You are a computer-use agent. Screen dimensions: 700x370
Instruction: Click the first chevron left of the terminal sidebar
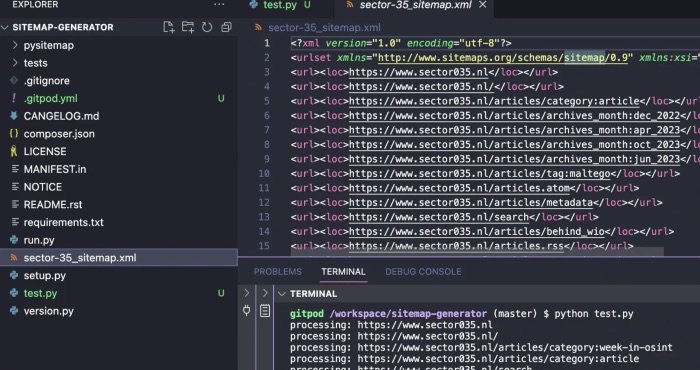tap(246, 293)
